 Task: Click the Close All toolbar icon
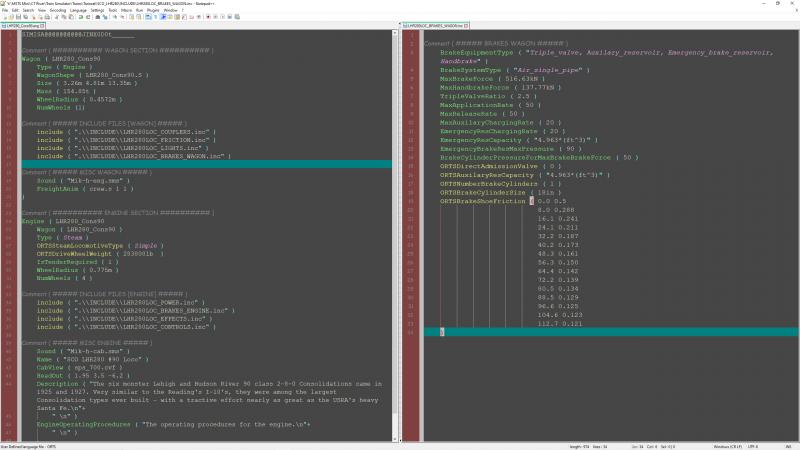point(40,17)
